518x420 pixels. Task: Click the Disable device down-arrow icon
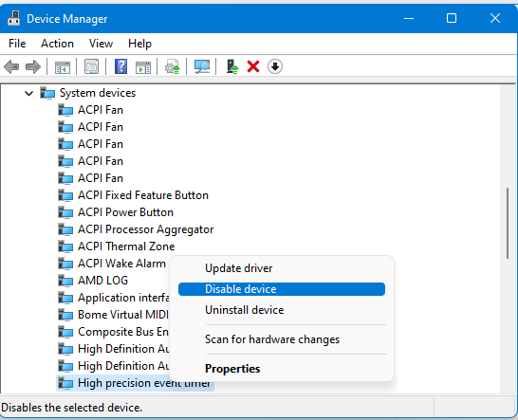coord(275,66)
